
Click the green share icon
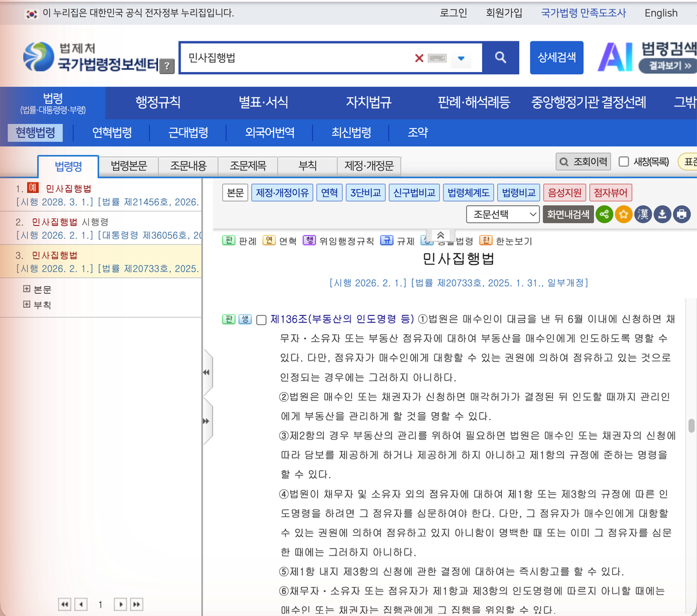604,214
